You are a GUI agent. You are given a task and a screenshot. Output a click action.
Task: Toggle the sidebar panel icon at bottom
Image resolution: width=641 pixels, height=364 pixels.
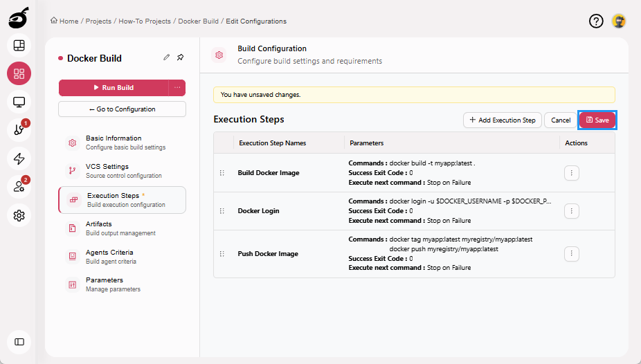coord(19,342)
